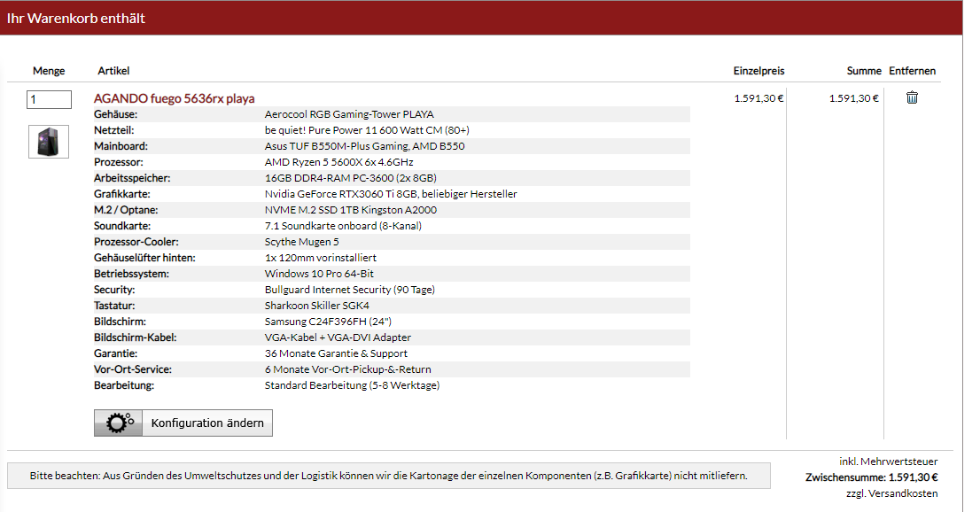980x512 pixels.
Task: Click the 1x 120mm vorinstalliert value
Action: [x=321, y=258]
